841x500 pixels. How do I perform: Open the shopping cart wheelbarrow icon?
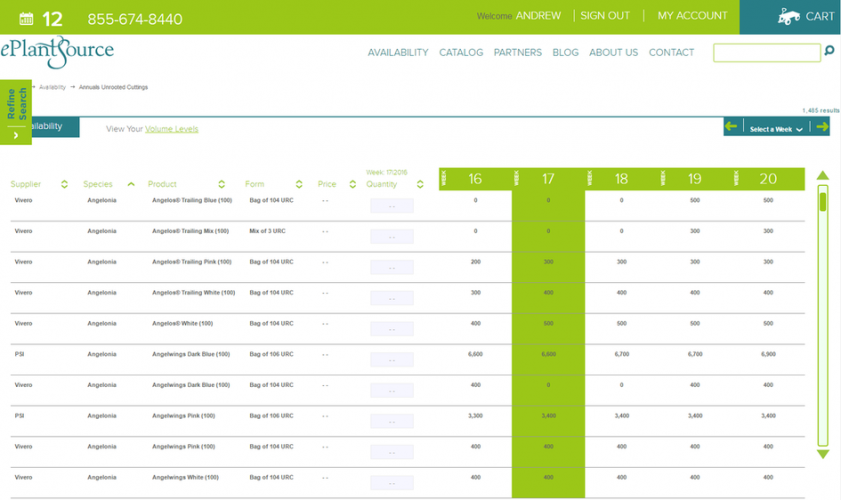pos(789,16)
